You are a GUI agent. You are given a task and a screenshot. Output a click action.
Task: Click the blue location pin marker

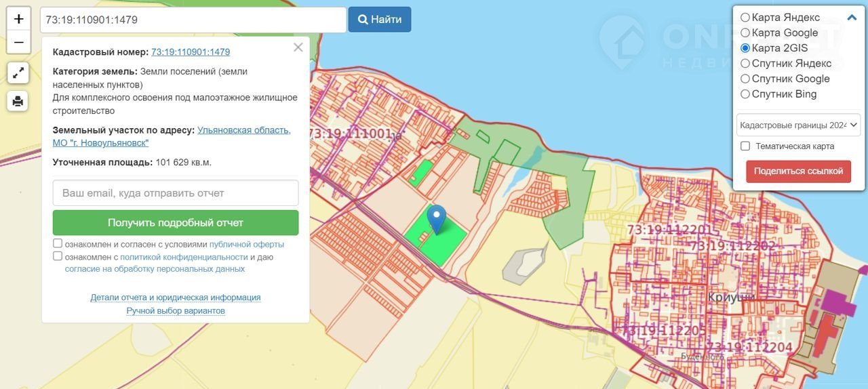tap(438, 218)
